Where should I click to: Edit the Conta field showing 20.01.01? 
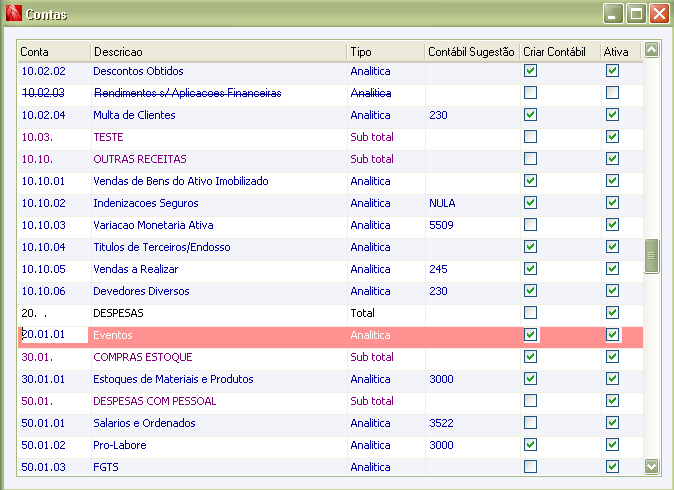(53, 335)
